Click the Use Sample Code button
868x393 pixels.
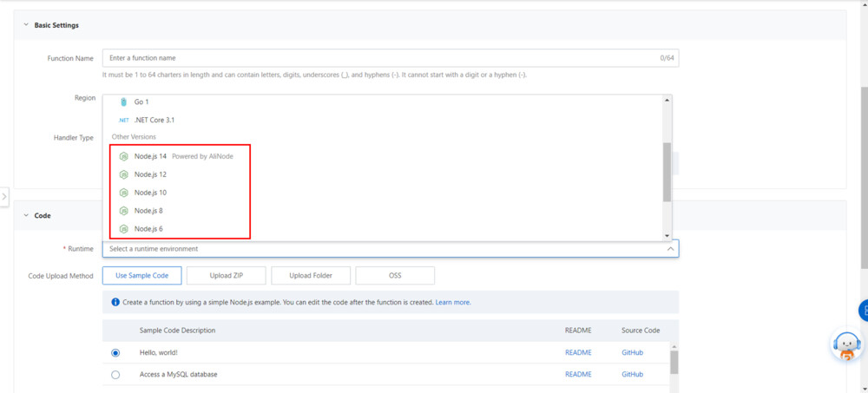(x=141, y=275)
